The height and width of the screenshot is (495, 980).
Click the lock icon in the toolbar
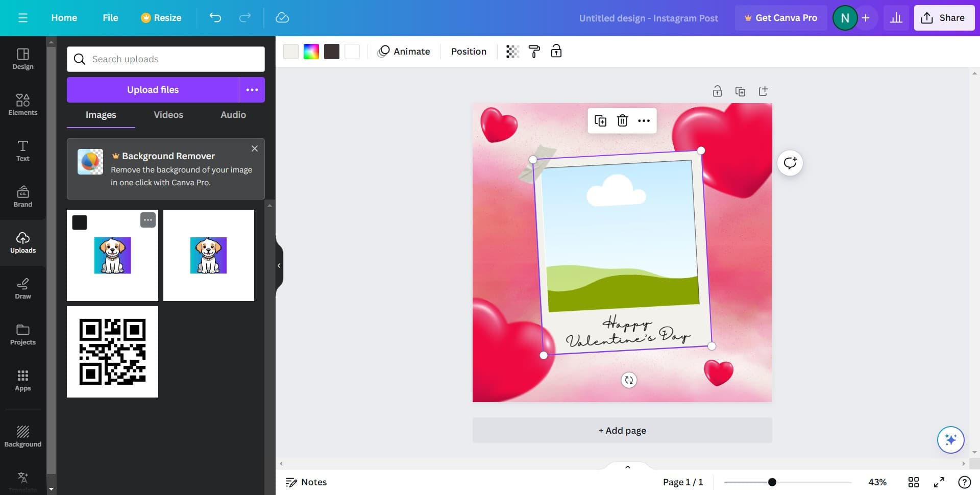coord(556,51)
